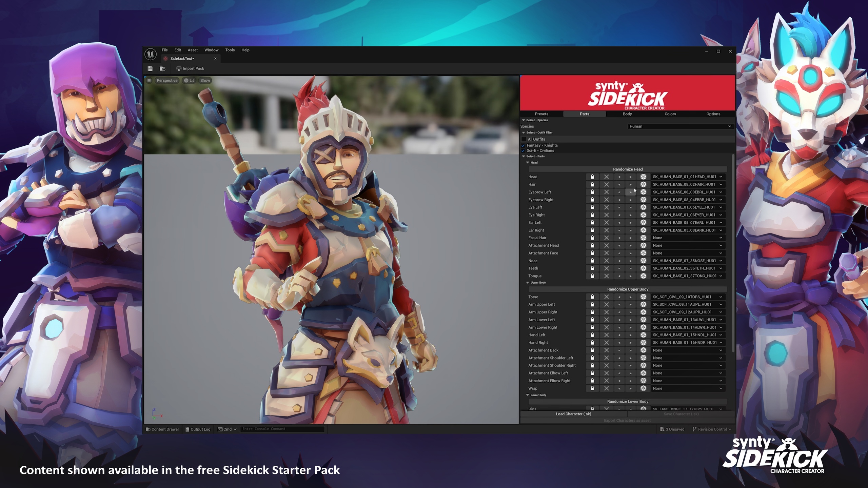Switch to the Colors tab
This screenshot has height=488, width=868.
670,114
